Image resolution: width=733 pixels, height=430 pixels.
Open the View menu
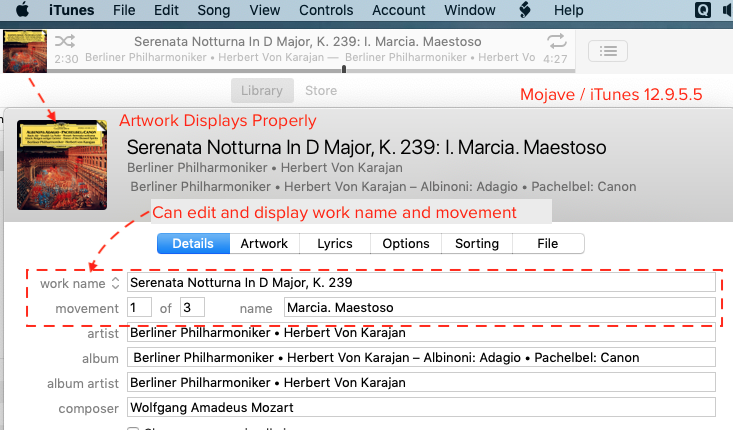coord(265,10)
